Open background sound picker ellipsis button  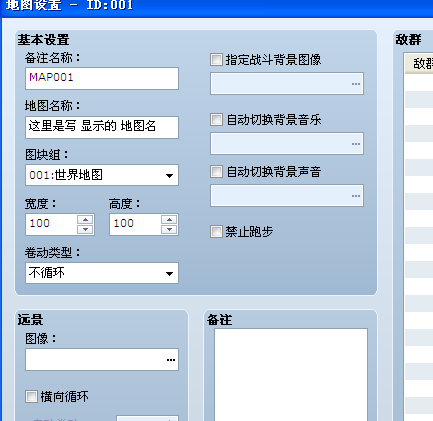pyautogui.click(x=356, y=196)
